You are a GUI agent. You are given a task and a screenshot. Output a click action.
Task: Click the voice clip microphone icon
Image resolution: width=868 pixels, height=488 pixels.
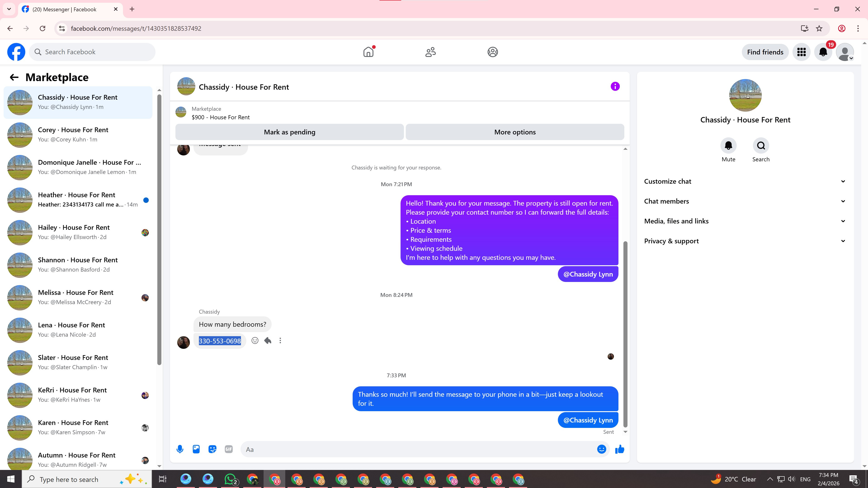pos(180,449)
